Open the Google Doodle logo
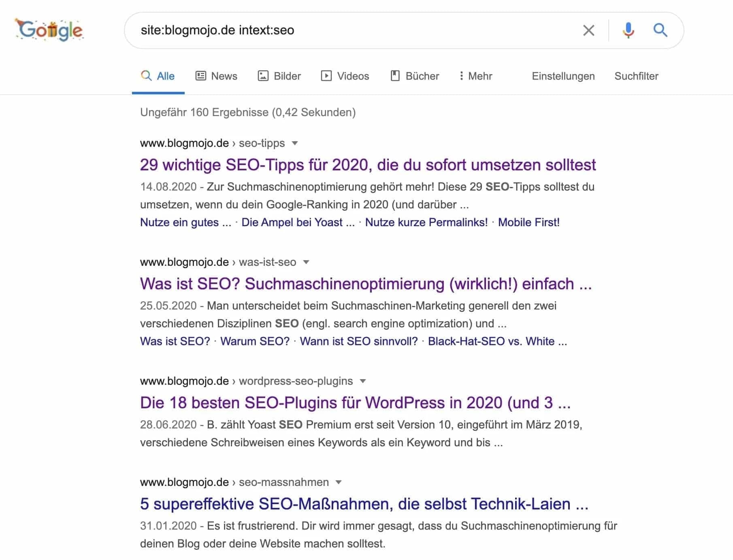The height and width of the screenshot is (560, 733). tap(49, 30)
